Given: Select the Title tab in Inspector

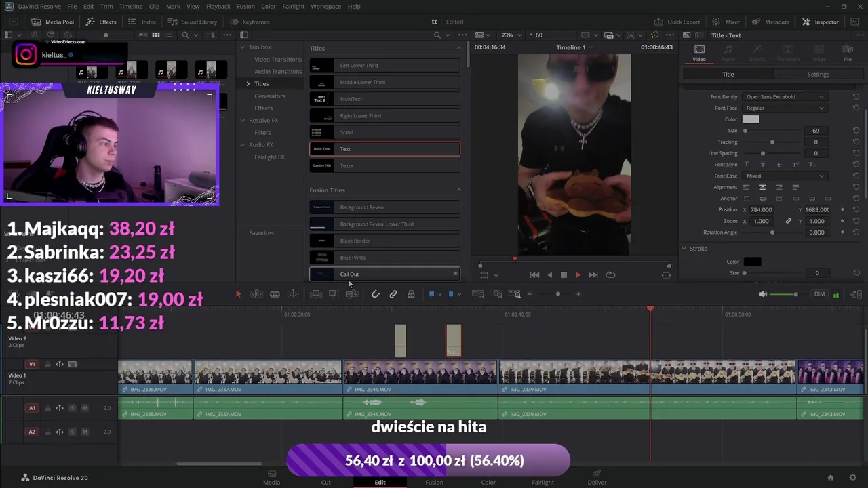Looking at the screenshot, I should point(728,74).
